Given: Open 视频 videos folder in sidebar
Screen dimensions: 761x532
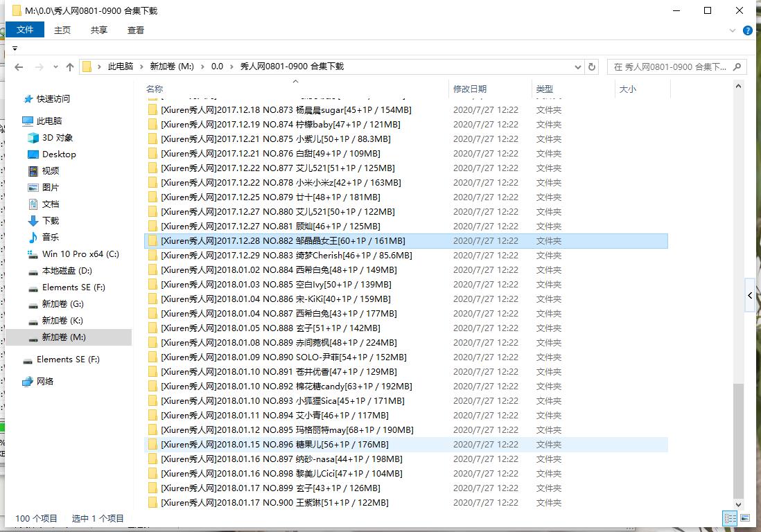Looking at the screenshot, I should tap(44, 170).
